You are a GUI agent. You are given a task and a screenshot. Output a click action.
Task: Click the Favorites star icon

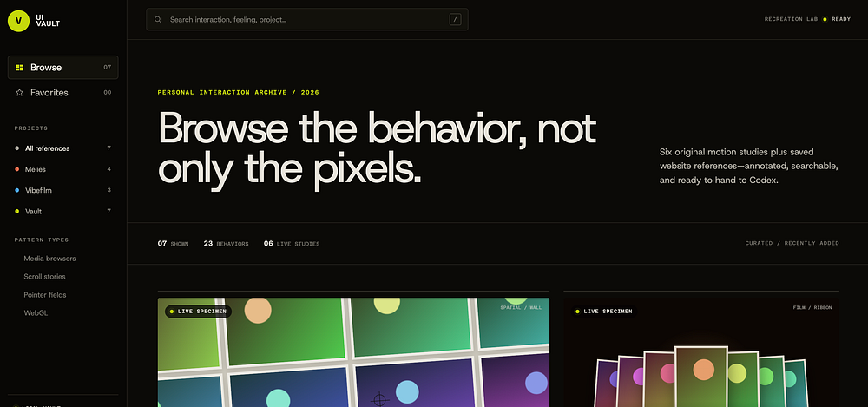(19, 93)
